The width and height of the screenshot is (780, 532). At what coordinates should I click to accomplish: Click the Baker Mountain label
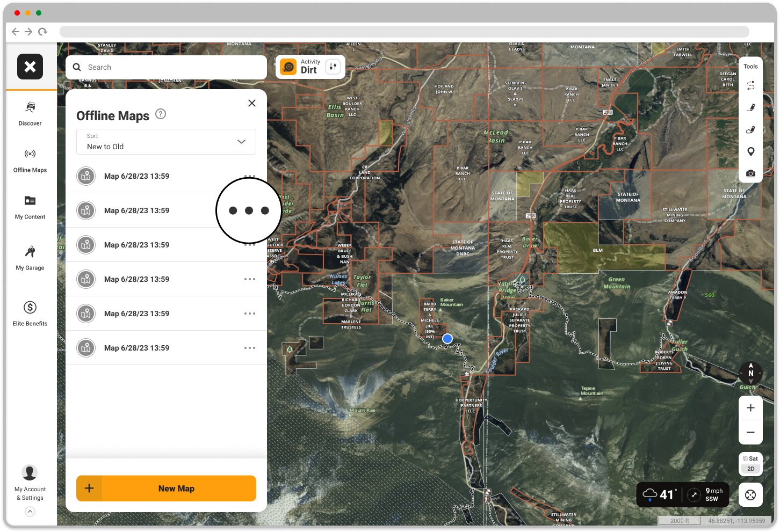pyautogui.click(x=451, y=302)
